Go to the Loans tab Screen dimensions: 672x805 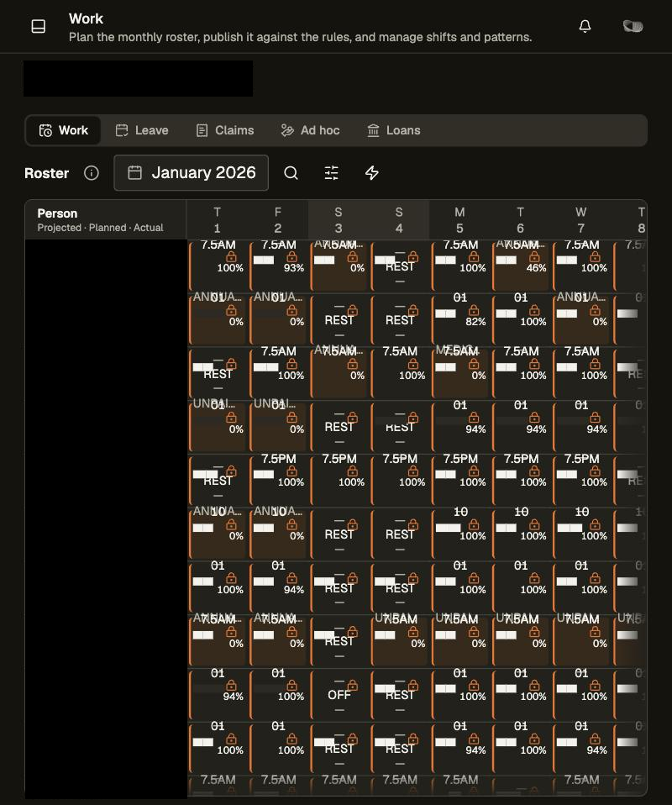pos(394,130)
